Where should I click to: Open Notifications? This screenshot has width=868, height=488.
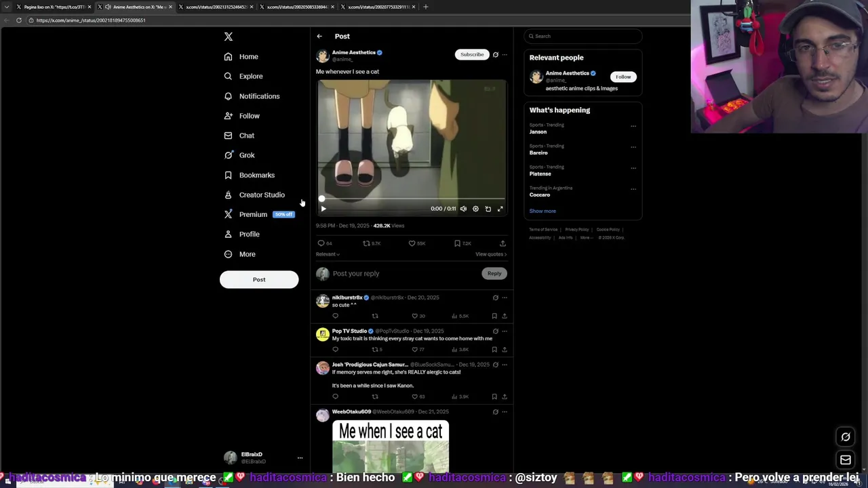[x=252, y=96]
